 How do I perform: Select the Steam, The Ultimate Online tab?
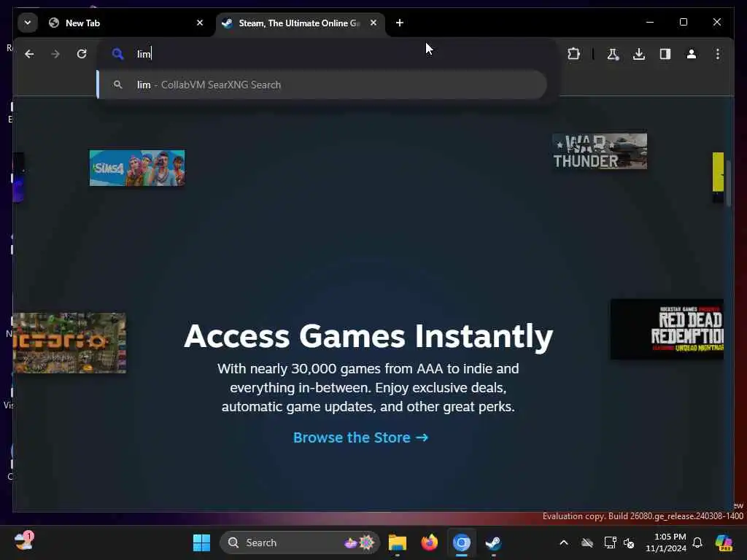300,23
